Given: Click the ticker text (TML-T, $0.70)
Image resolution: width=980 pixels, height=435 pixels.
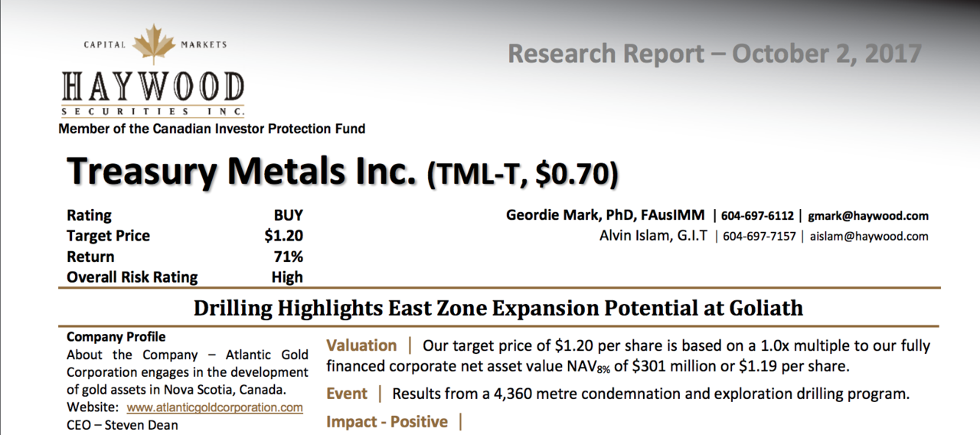Looking at the screenshot, I should click(522, 175).
